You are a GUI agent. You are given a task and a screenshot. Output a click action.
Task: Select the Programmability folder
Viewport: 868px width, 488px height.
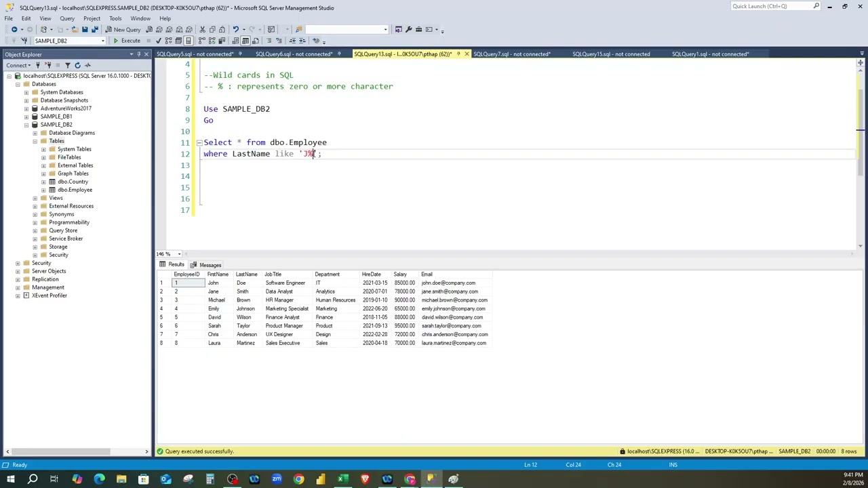click(x=69, y=222)
